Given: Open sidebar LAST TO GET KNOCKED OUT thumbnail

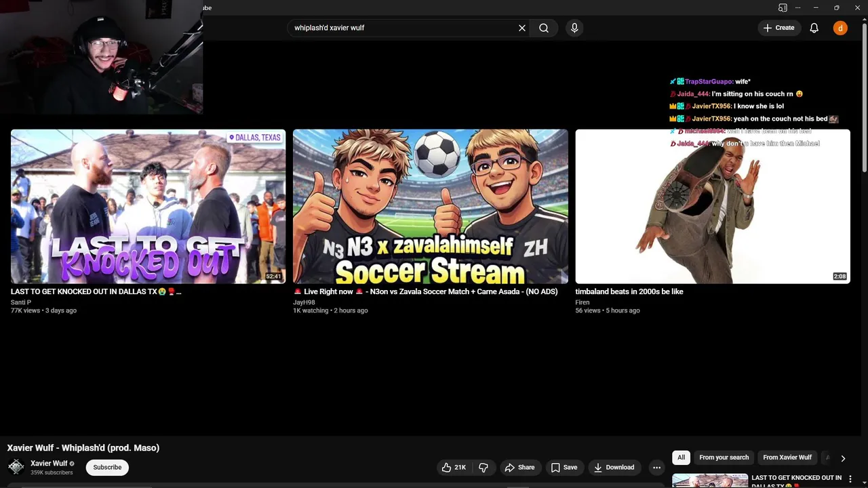Looking at the screenshot, I should [x=710, y=481].
